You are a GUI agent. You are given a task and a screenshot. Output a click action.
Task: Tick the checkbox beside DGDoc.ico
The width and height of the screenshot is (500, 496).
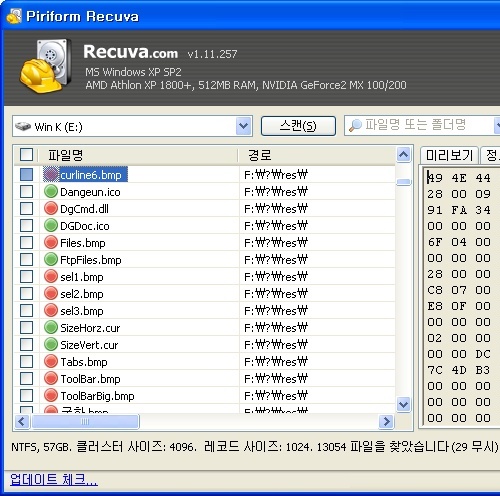point(26,226)
